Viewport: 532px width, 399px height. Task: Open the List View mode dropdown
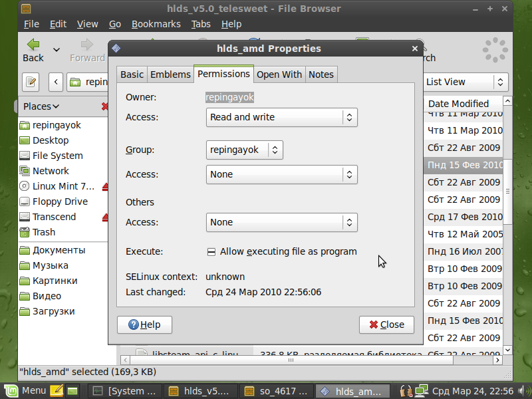click(465, 82)
